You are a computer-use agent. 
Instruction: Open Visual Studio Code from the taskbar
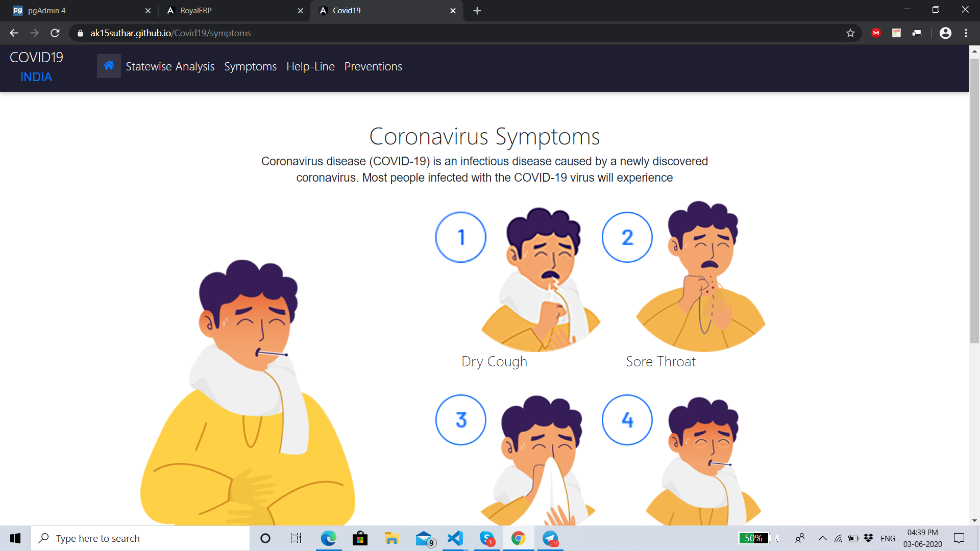point(455,538)
